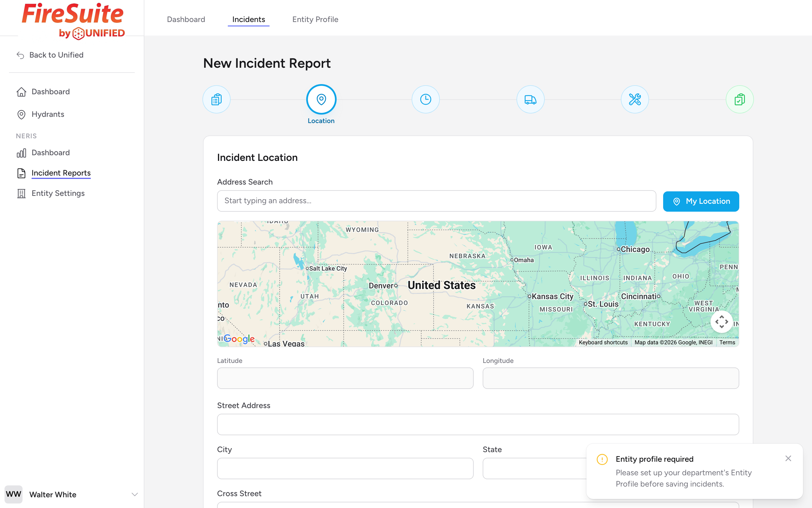The height and width of the screenshot is (508, 812).
Task: Click the WW user avatar
Action: tap(14, 494)
